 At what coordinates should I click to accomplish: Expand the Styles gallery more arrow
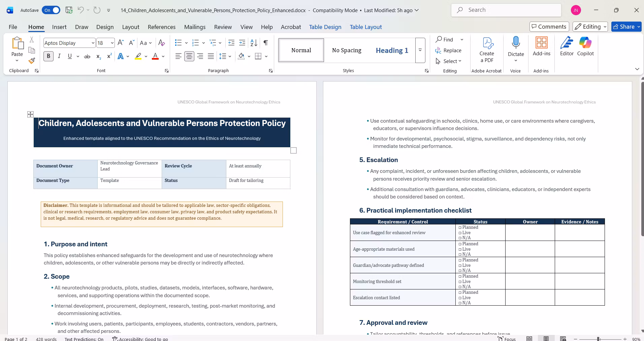click(x=420, y=50)
